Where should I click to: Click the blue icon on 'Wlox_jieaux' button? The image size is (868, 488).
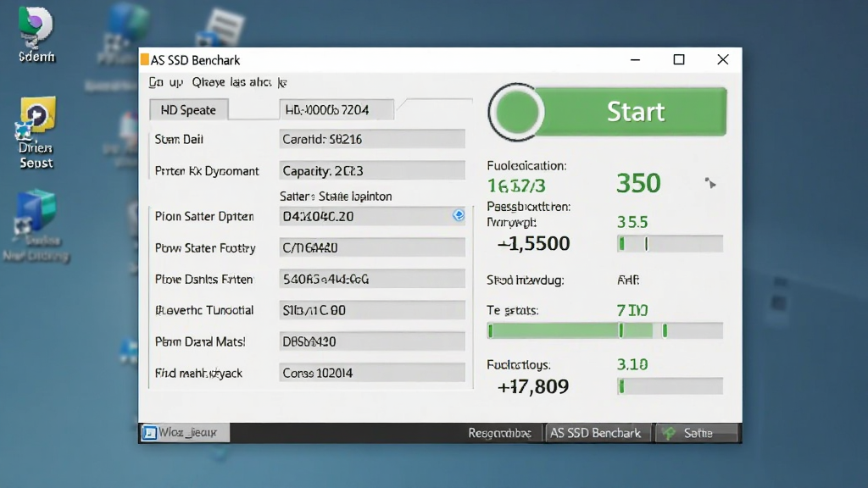(x=149, y=433)
